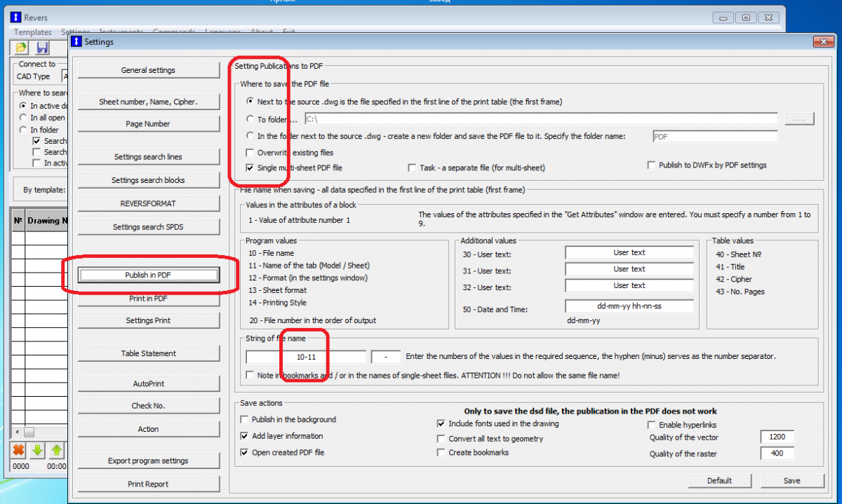Viewport: 842px width, 504px height.
Task: Click the red X delete icon in Revers
Action: click(19, 449)
